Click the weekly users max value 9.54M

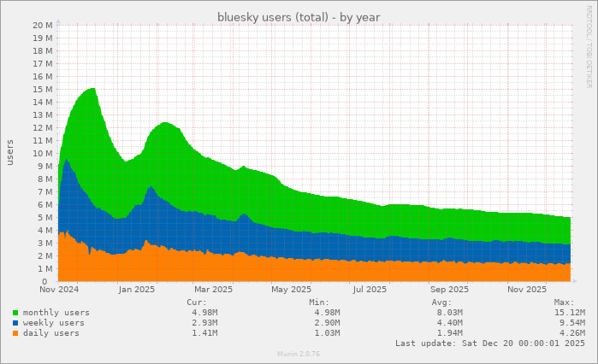point(571,323)
